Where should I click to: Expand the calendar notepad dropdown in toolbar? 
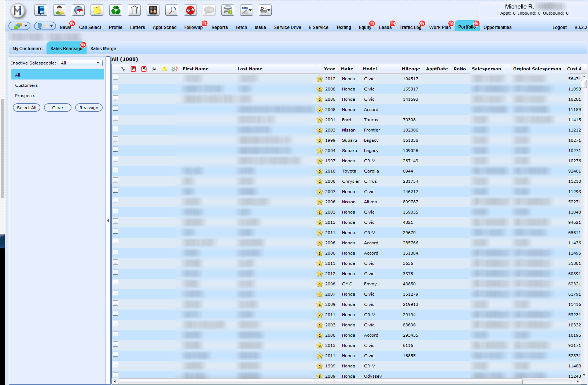246,10
